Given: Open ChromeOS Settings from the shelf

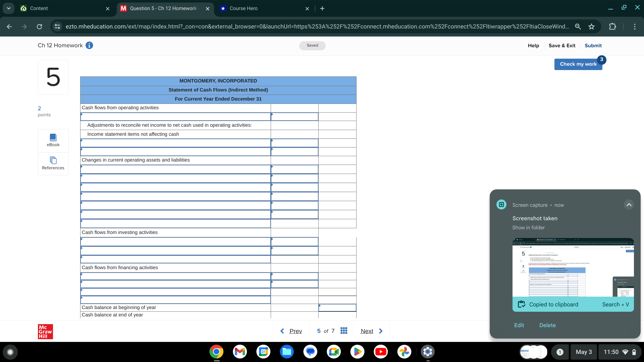Looking at the screenshot, I should 428,352.
